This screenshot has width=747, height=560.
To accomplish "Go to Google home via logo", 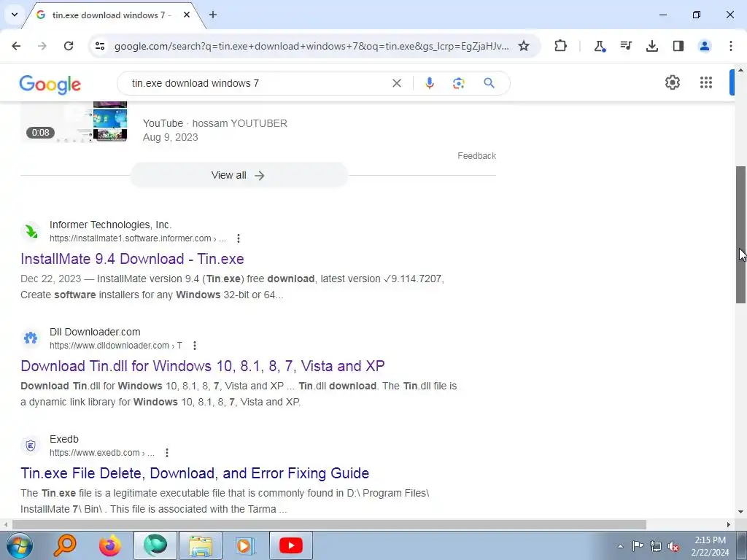I will [x=50, y=85].
